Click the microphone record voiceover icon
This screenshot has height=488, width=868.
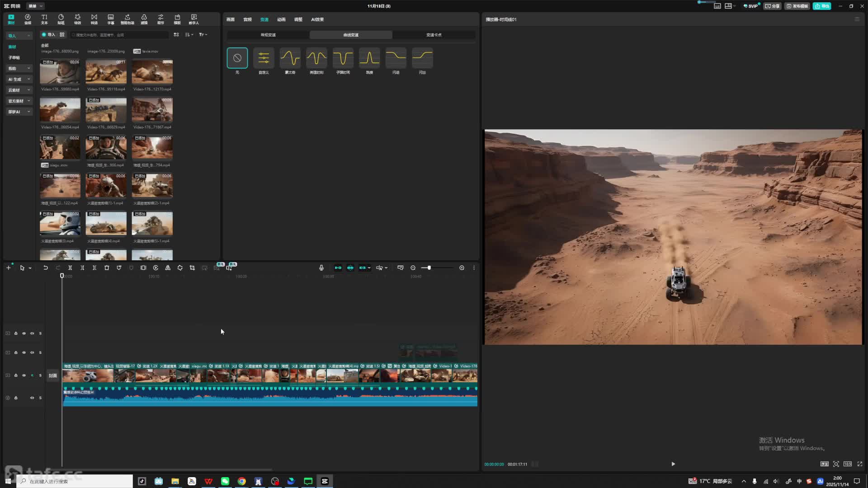321,268
